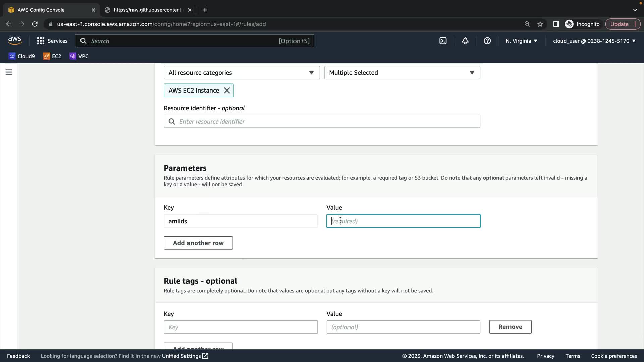This screenshot has width=644, height=362.
Task: Click the AWS logo home icon
Action: [x=15, y=41]
